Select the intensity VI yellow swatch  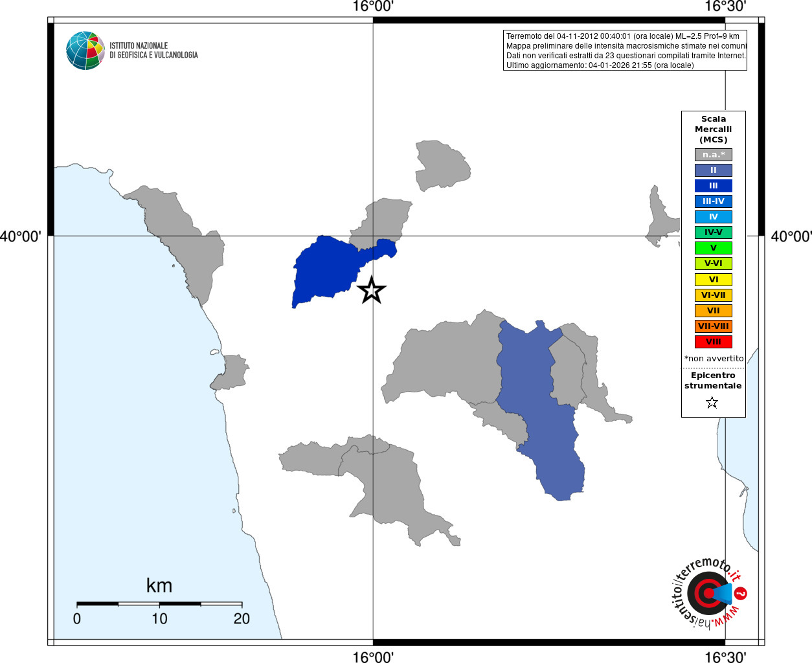click(714, 280)
